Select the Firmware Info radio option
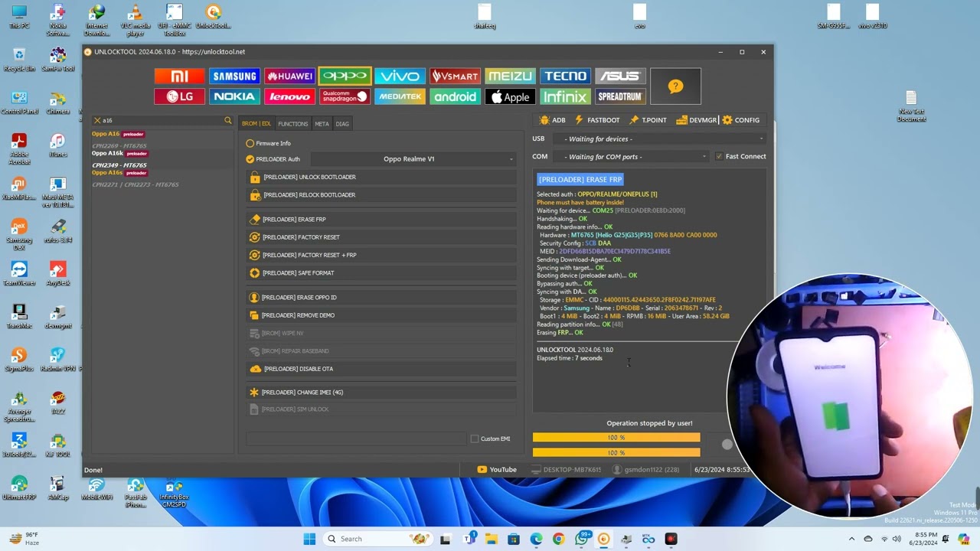The width and height of the screenshot is (980, 551). coord(250,143)
